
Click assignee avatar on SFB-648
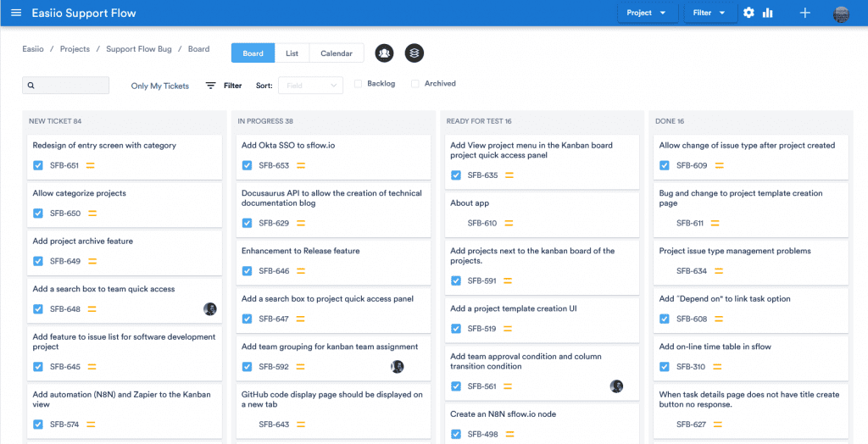click(x=210, y=309)
